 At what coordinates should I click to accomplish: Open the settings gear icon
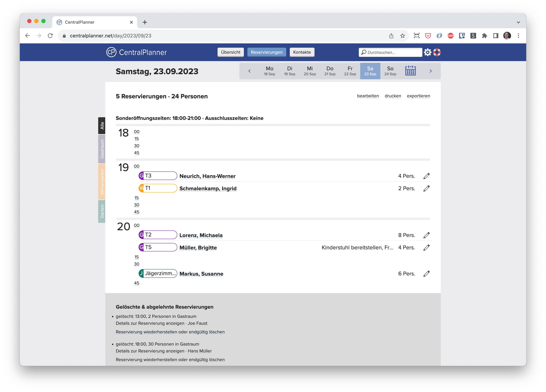(428, 52)
